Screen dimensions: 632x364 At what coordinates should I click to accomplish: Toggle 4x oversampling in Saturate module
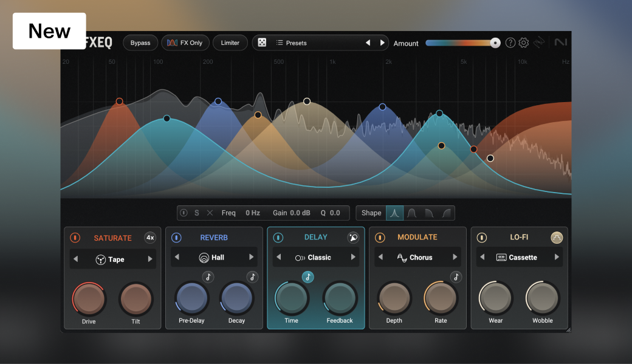coord(150,238)
